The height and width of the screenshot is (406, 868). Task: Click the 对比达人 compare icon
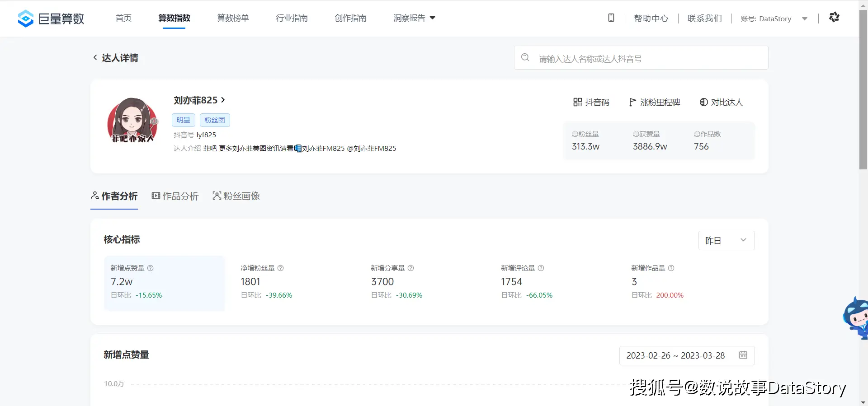click(x=703, y=102)
